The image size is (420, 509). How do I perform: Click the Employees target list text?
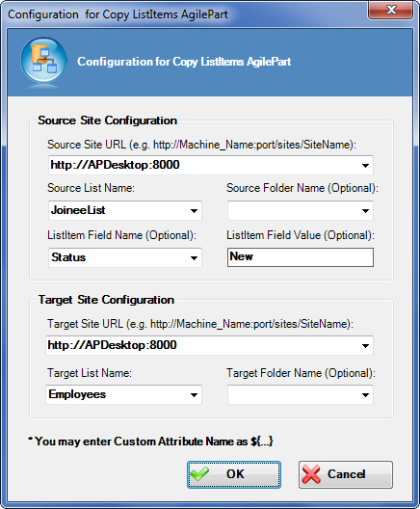[x=77, y=394]
